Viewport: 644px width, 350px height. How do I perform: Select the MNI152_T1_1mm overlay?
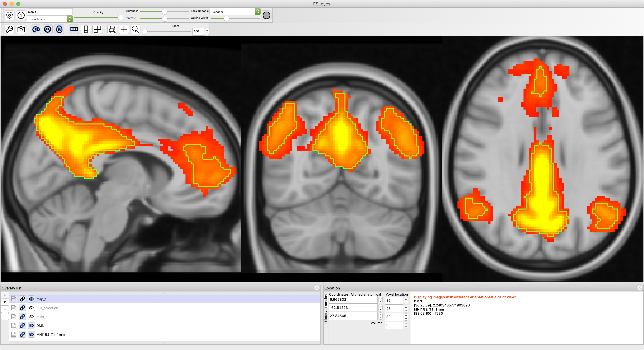tap(51, 335)
